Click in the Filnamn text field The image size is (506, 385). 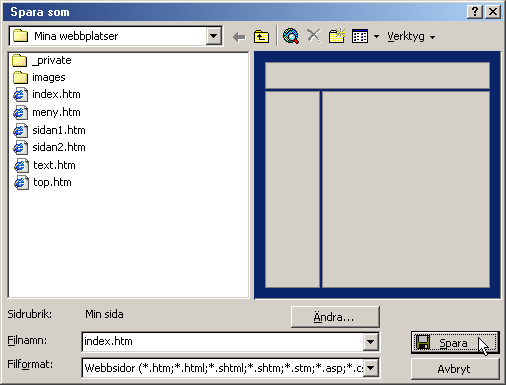tap(223, 342)
